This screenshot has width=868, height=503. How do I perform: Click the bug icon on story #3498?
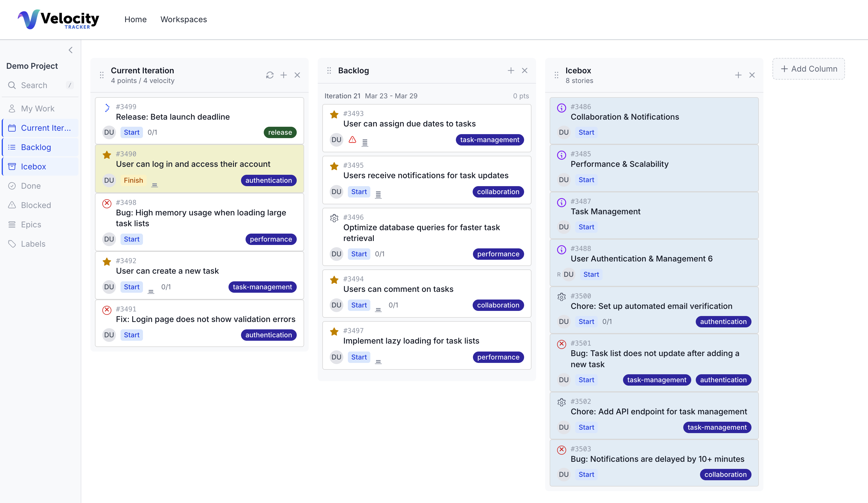107,203
